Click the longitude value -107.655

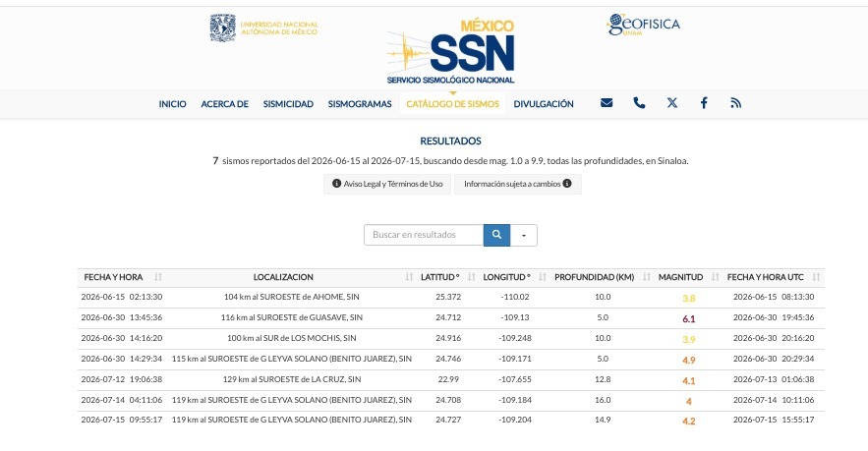[x=515, y=379]
